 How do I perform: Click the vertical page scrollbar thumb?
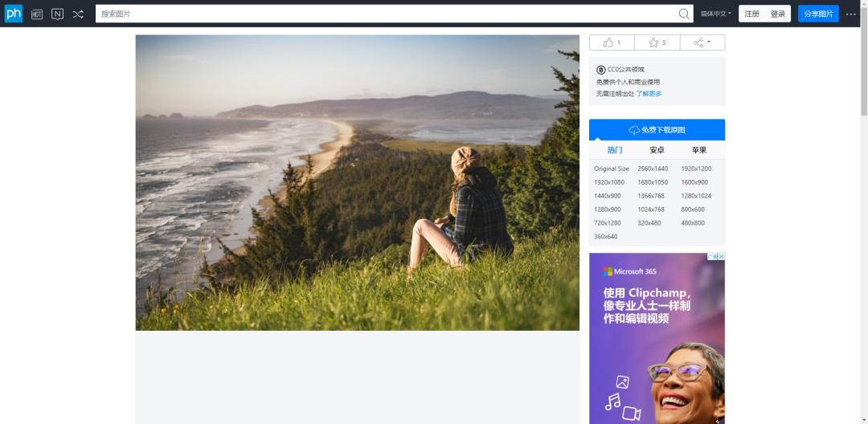864,59
